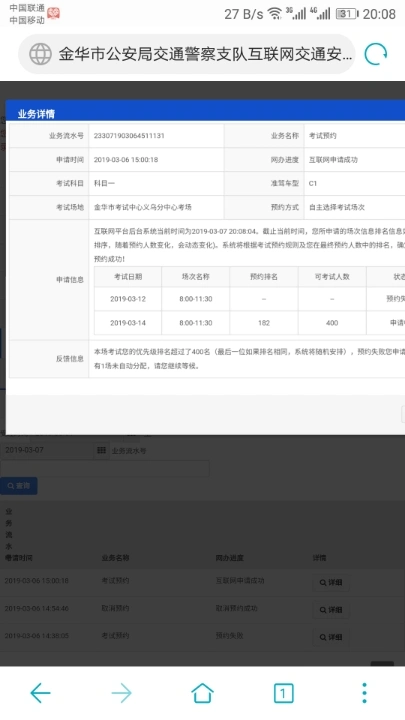Open 详细 for the 预约失败 record
Screen dimensions: 405x720
331,637
